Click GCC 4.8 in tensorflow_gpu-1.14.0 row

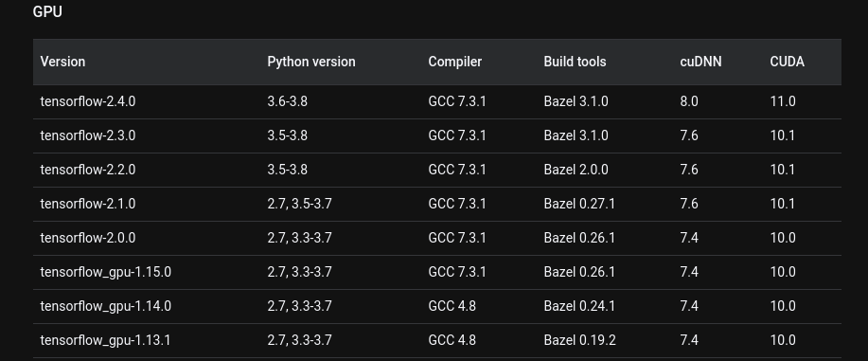pyautogui.click(x=452, y=306)
